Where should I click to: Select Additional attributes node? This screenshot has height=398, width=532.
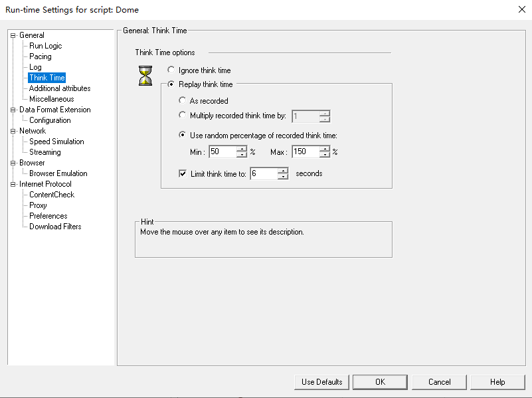[58, 88]
